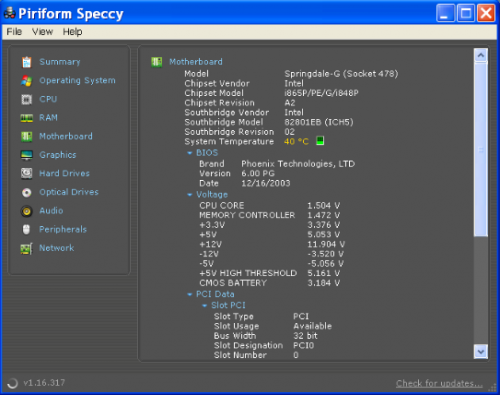Click the Peripherals mouse icon
This screenshot has height=395, width=500.
(27, 229)
